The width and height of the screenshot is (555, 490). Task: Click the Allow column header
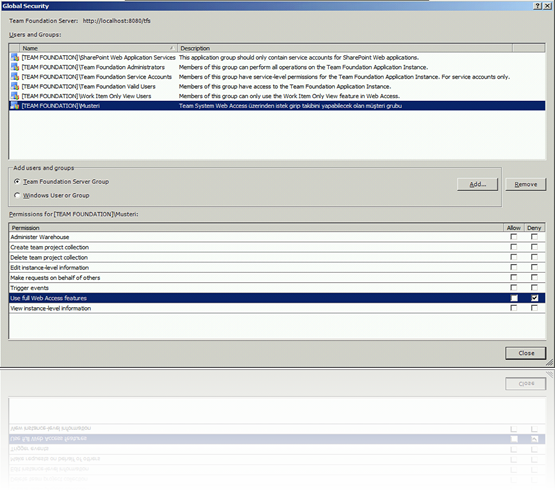(514, 228)
